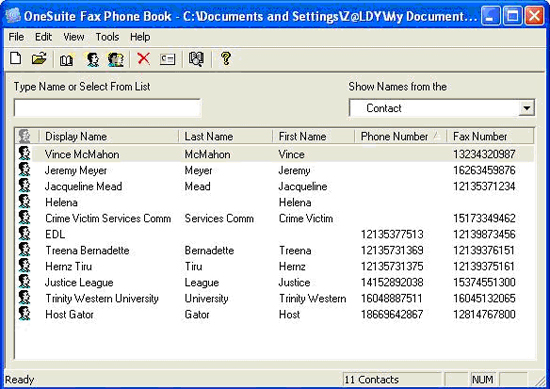Click the contact icon beside Trinity Western University
Screen dimensions: 550x389
pyautogui.click(x=24, y=298)
